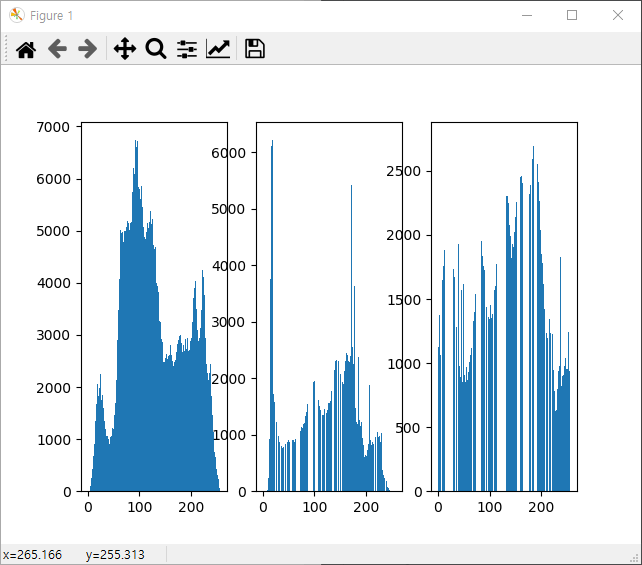Click the 100 x-axis label under the middle plot
Screen dimensions: 642x565
coord(314,507)
